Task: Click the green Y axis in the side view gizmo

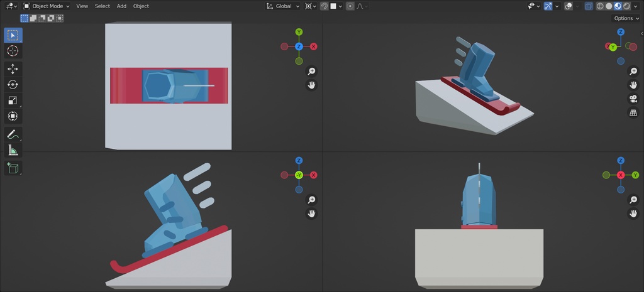Action: point(635,175)
